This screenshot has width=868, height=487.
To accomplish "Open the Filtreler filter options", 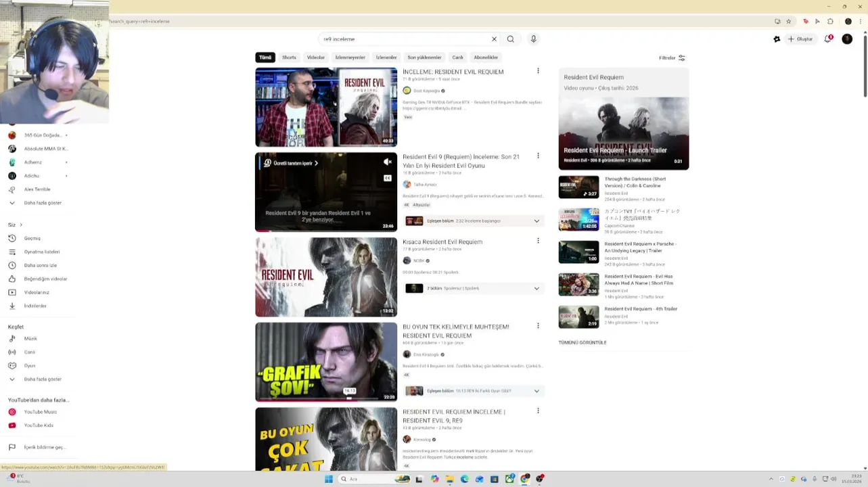I will pyautogui.click(x=672, y=57).
